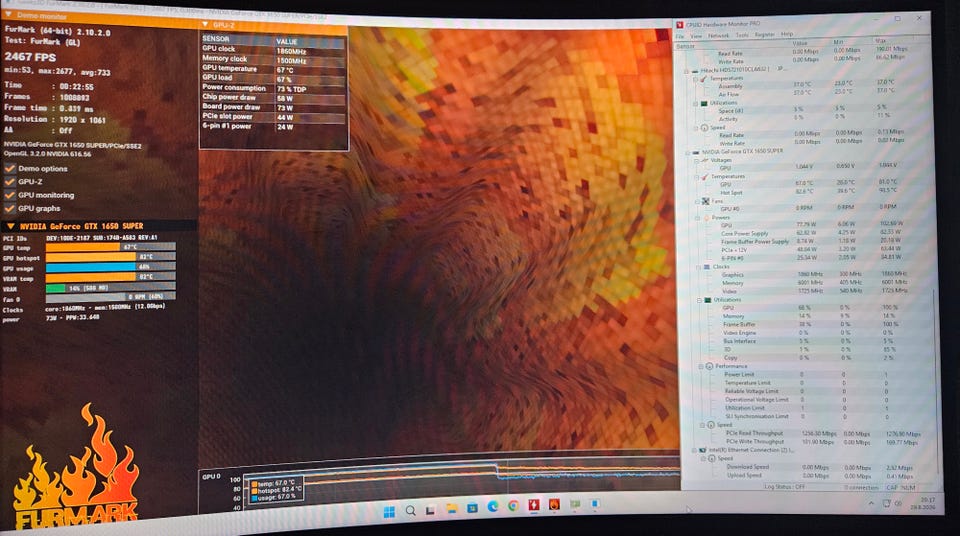
Task: Collapse the GPU Performance node
Action: coord(702,366)
